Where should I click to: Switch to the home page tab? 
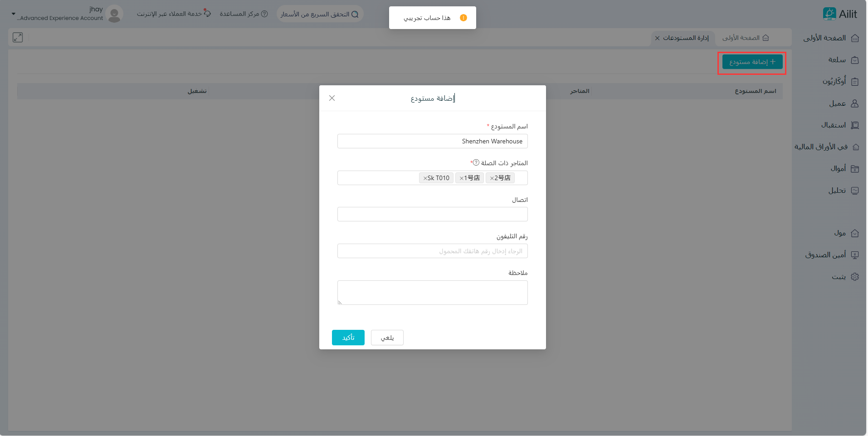pyautogui.click(x=745, y=38)
